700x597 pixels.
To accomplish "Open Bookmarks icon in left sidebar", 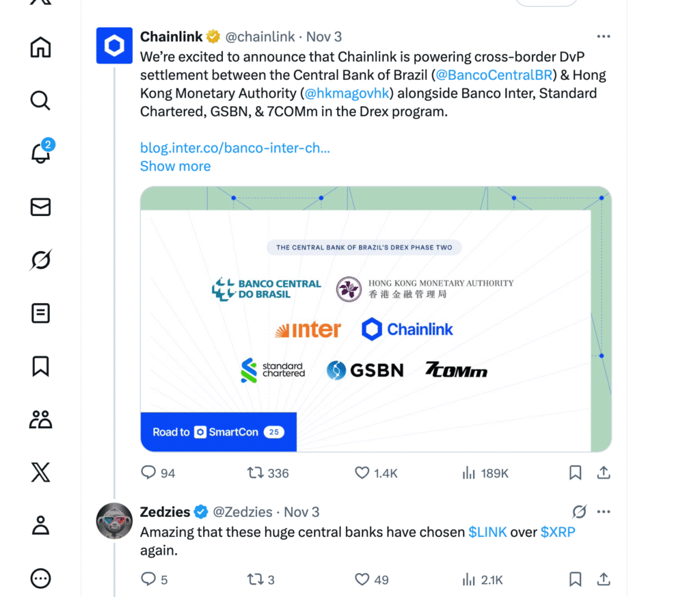I will [x=40, y=367].
